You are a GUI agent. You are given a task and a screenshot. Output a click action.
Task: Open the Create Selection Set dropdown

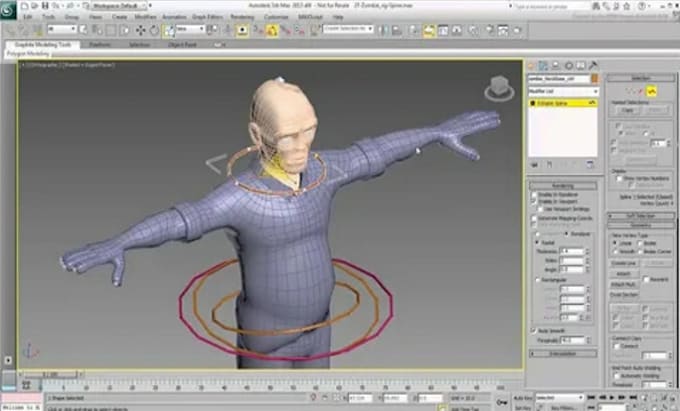pyautogui.click(x=348, y=29)
